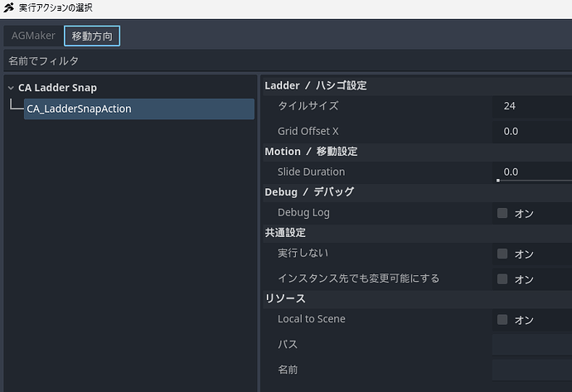This screenshot has height=392, width=572.
Task: Click the インスタンス先でも変更可能にする label
Action: [359, 278]
